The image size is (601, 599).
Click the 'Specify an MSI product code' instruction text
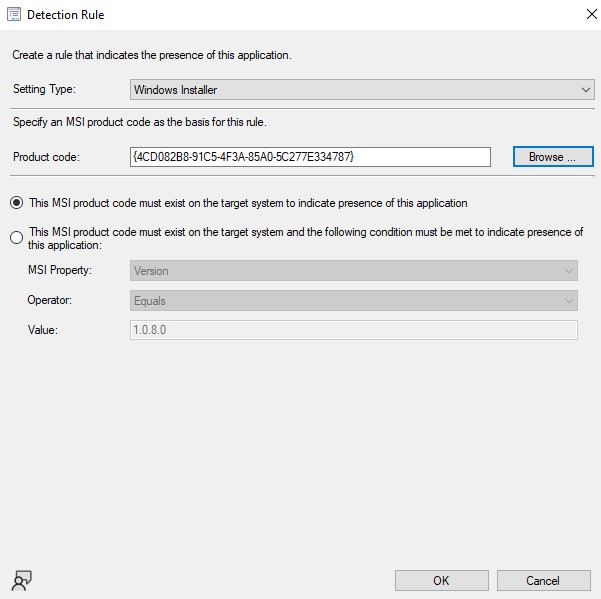click(137, 122)
